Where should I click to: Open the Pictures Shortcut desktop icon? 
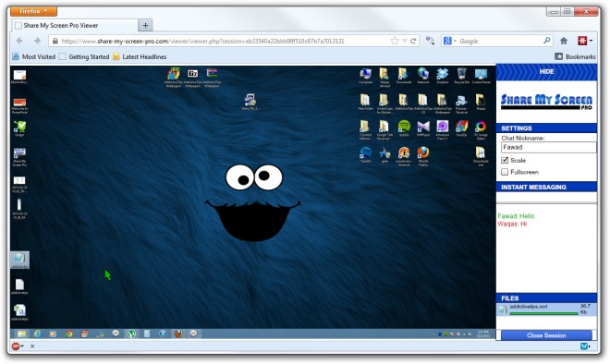tap(461, 103)
